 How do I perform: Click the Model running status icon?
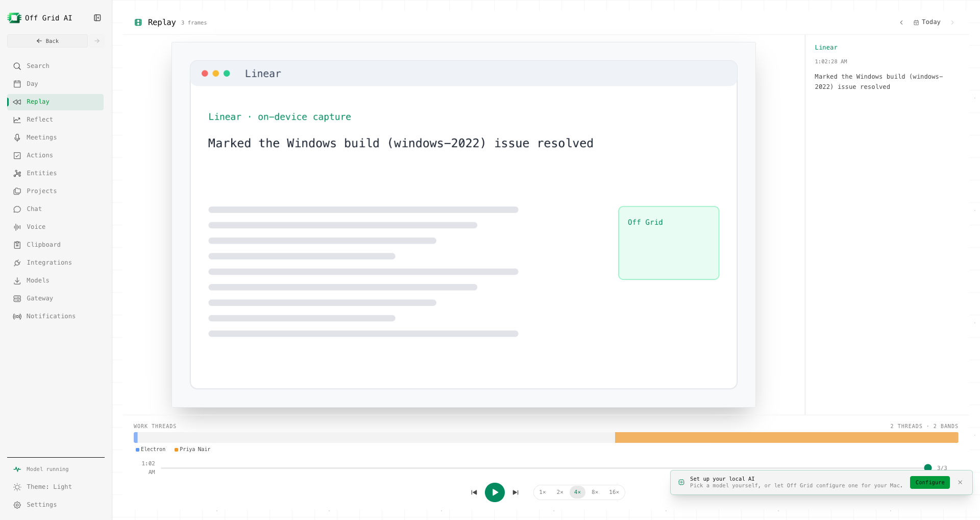click(17, 469)
